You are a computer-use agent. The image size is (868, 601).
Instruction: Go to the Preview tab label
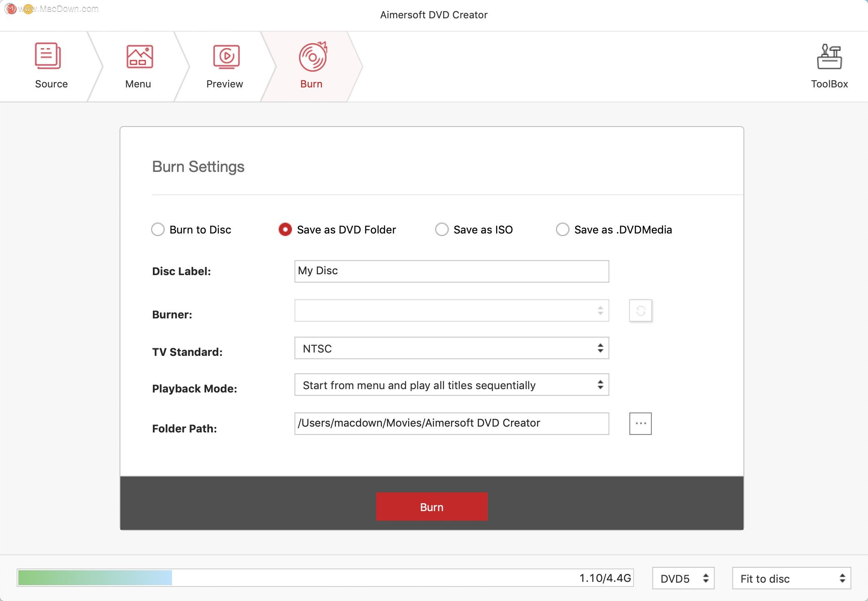tap(224, 84)
